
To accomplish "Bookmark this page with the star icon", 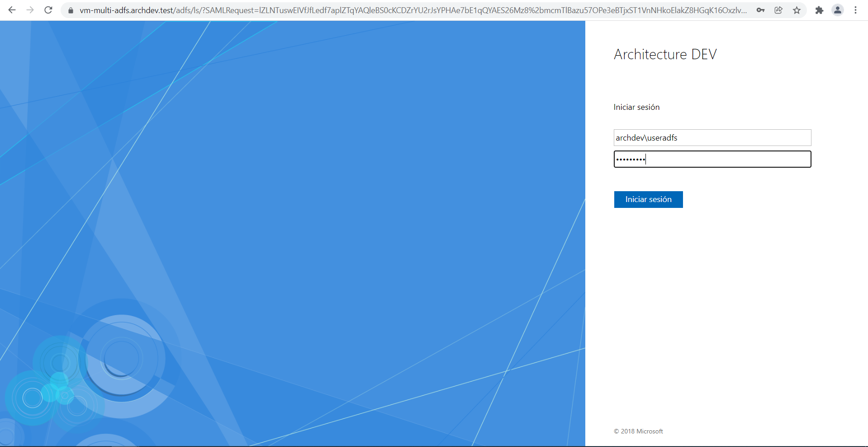I will [797, 10].
